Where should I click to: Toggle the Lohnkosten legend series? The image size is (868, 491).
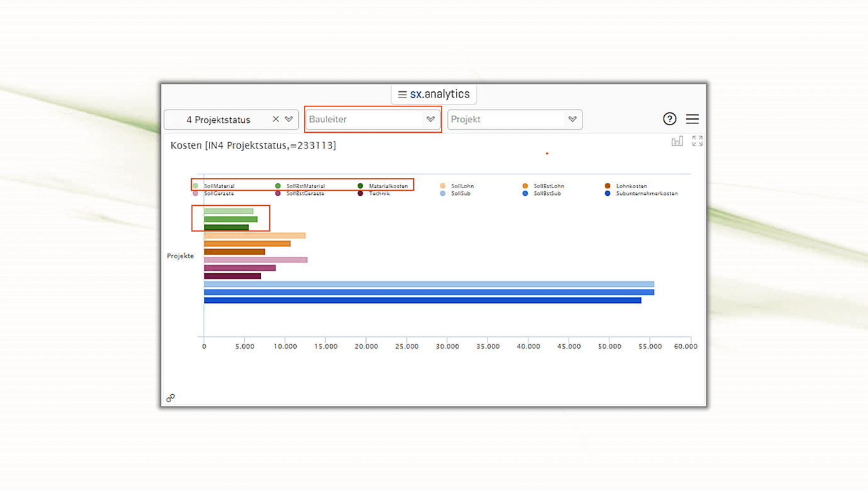631,186
